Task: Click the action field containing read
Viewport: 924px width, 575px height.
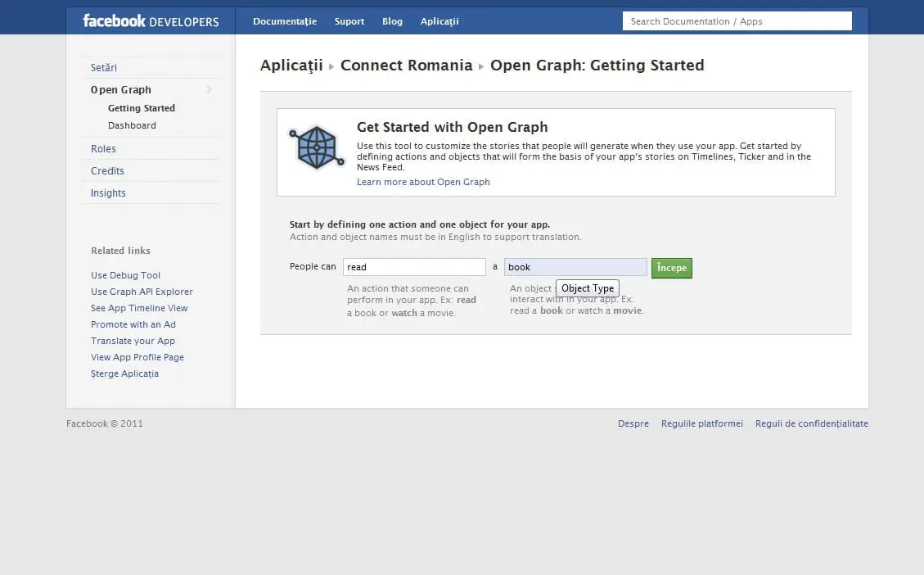Action: (414, 266)
